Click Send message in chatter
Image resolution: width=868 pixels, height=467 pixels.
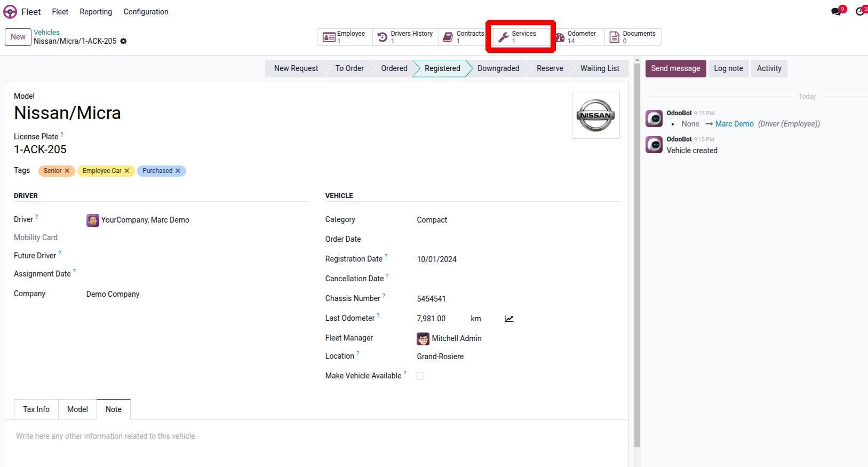pyautogui.click(x=675, y=68)
